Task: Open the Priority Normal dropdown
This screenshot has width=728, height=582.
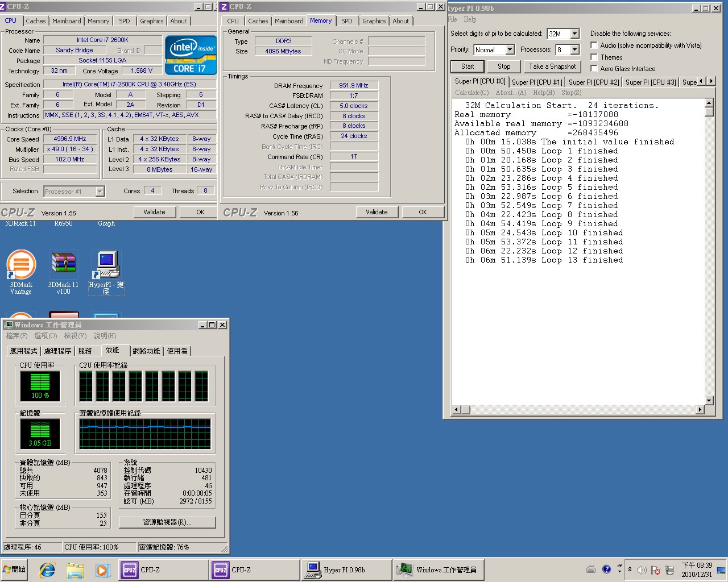Action: 510,49
